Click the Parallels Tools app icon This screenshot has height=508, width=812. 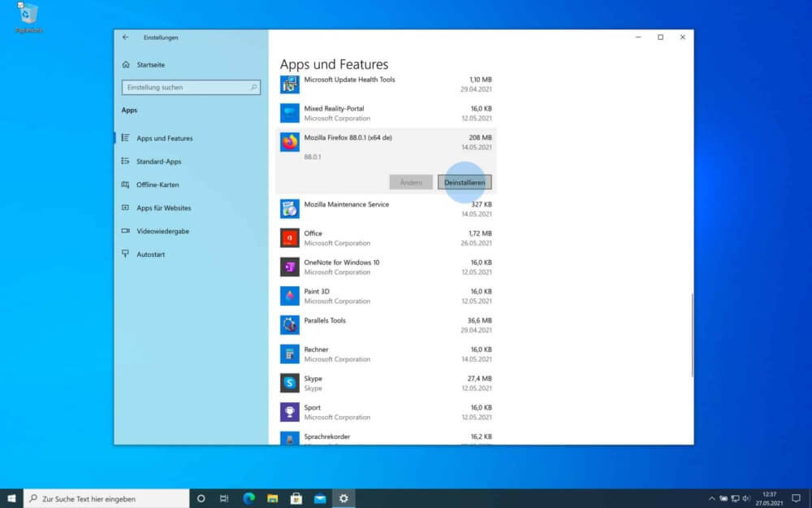tap(290, 325)
